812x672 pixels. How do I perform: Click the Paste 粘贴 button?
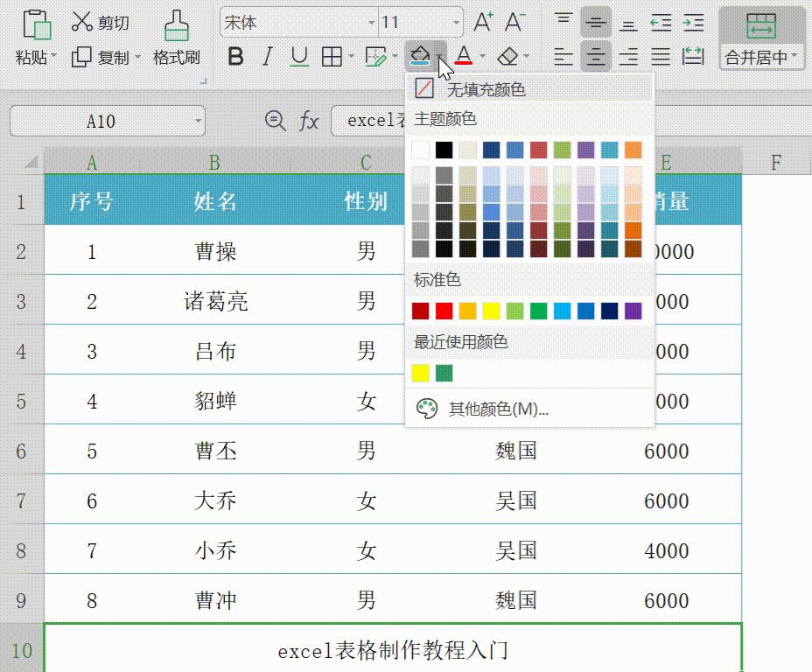[31, 35]
